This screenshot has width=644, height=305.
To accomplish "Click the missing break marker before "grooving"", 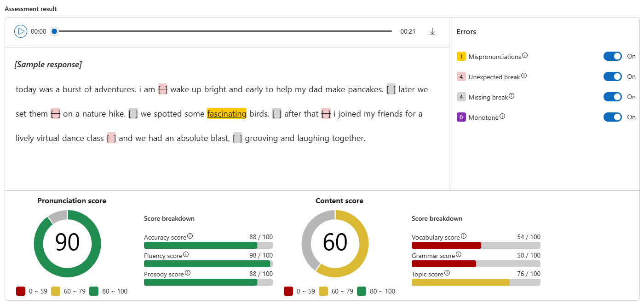I will tap(237, 138).
